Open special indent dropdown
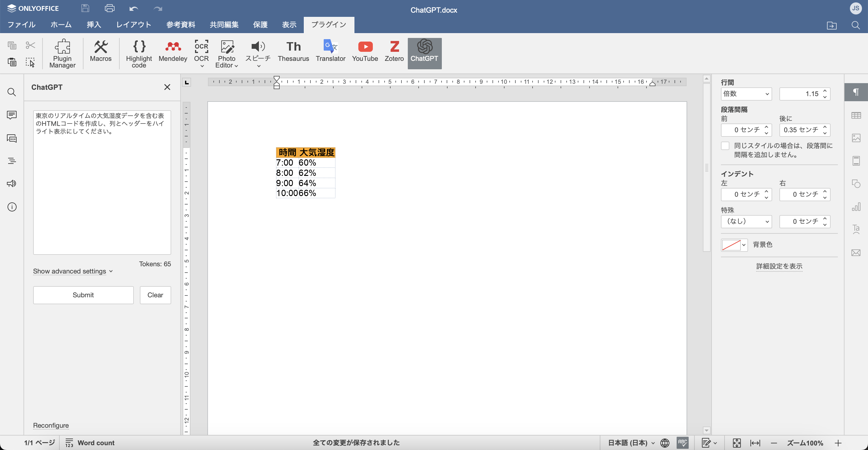868x450 pixels. (746, 221)
